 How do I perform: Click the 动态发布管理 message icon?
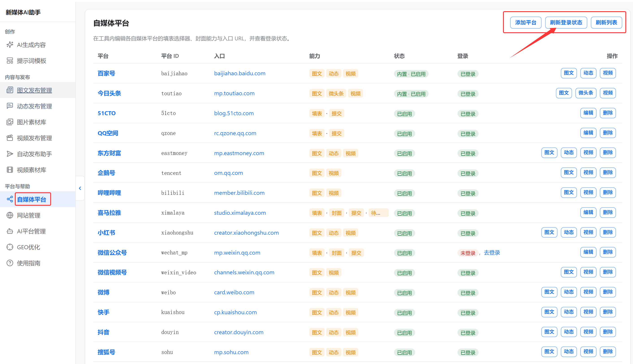(10, 106)
